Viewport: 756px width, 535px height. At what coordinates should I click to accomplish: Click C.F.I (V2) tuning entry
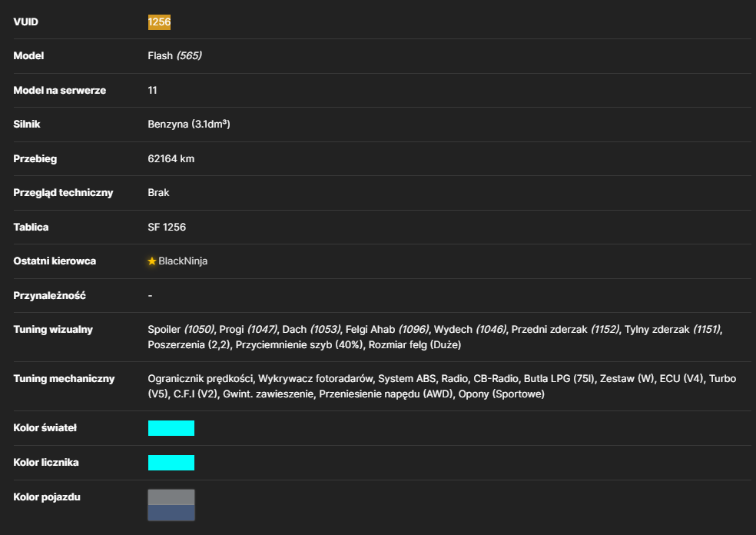coord(195,394)
